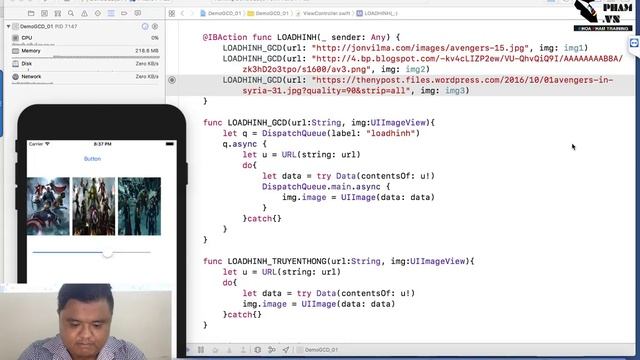Click the Step Out debug button

click(x=243, y=350)
